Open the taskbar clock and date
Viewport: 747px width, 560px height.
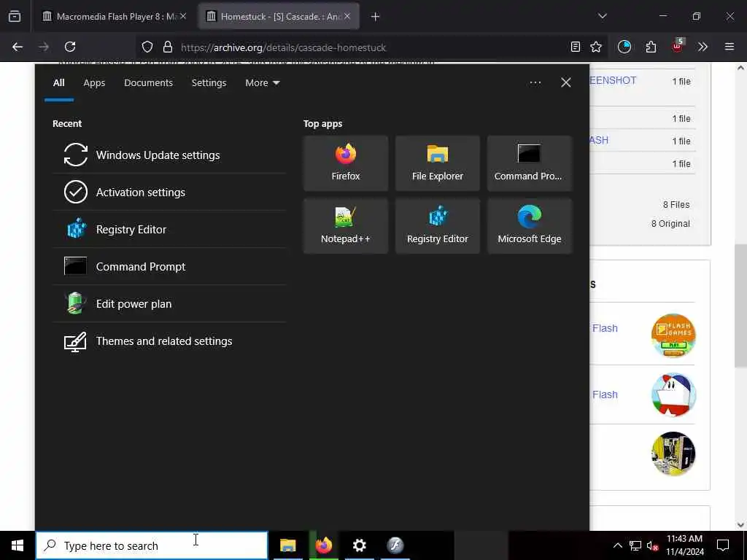click(x=684, y=545)
